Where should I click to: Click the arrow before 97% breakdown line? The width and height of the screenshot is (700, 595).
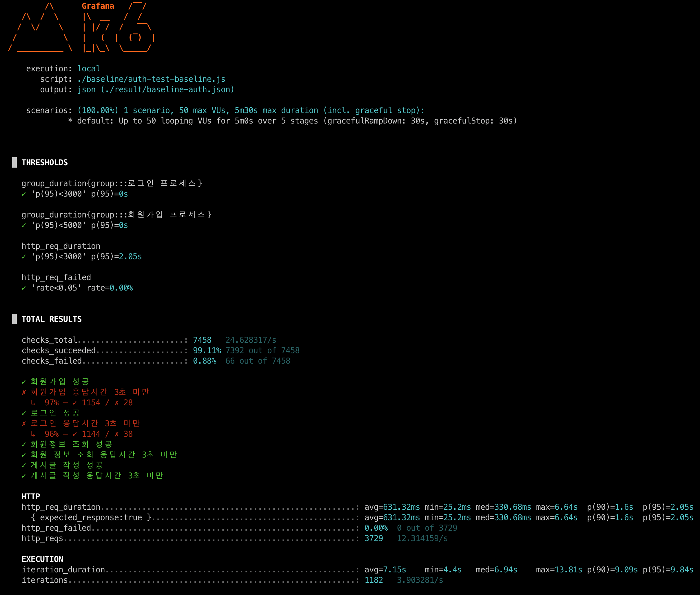(33, 403)
